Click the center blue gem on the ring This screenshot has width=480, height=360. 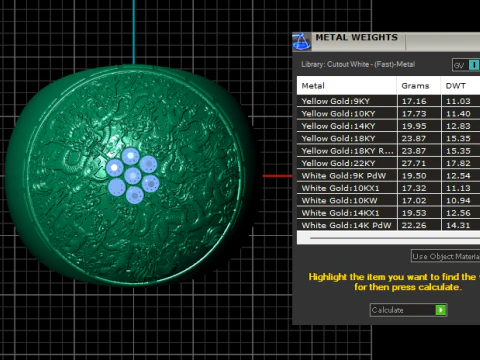click(133, 176)
